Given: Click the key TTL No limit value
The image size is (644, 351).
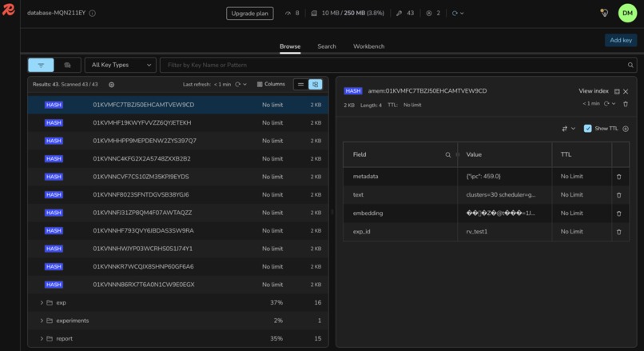Looking at the screenshot, I should pos(412,106).
